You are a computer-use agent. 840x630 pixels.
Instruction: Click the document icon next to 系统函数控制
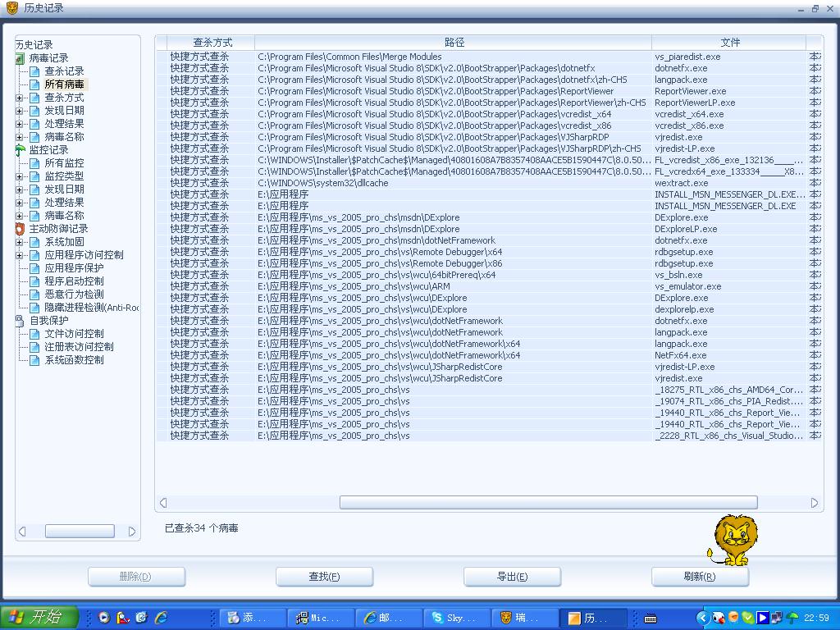coord(34,360)
